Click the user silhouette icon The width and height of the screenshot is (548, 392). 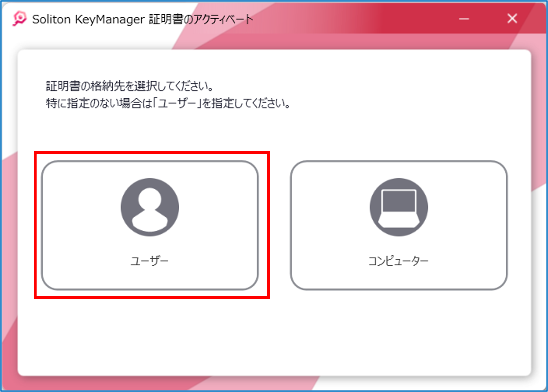pos(150,207)
